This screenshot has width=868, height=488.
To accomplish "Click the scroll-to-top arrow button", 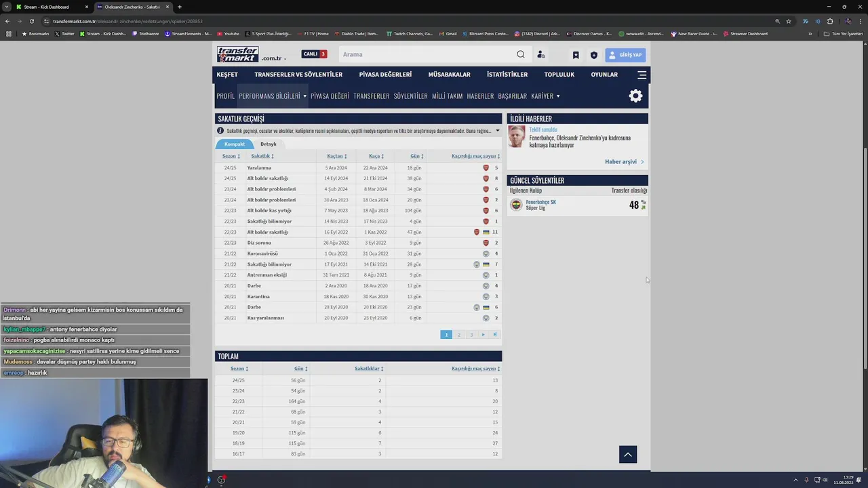I will 628,455.
